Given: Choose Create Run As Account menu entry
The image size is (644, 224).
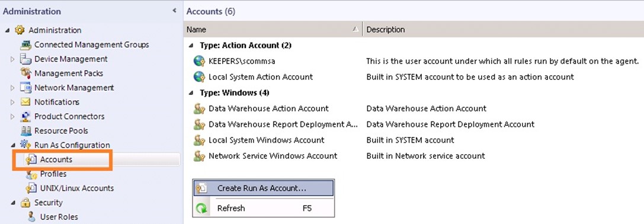Looking at the screenshot, I should tap(263, 188).
